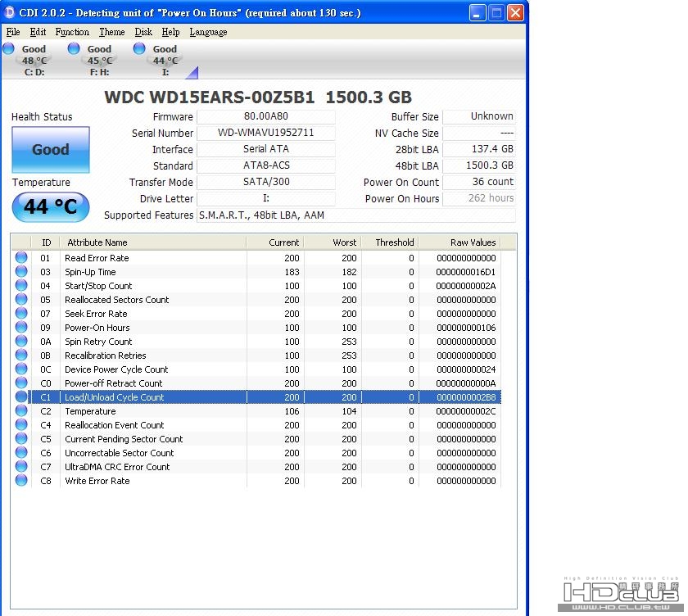688x616 pixels.
Task: Sort by the Attribute Name column header
Action: (x=153, y=242)
